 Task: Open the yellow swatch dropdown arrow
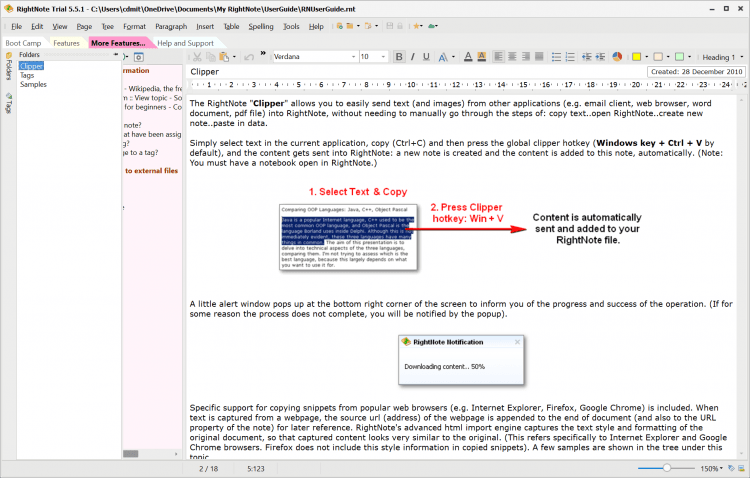(647, 57)
